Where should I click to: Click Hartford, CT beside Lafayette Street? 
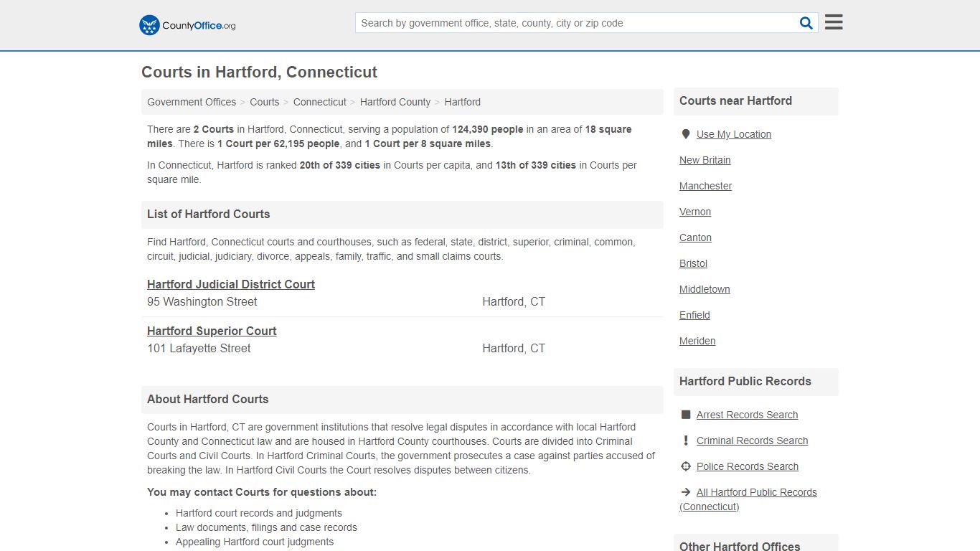coord(514,349)
